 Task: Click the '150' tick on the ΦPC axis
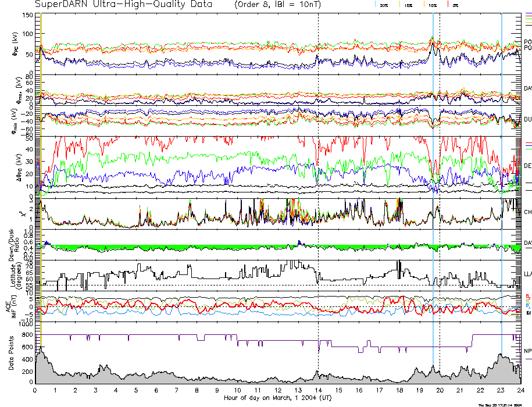[x=27, y=15]
